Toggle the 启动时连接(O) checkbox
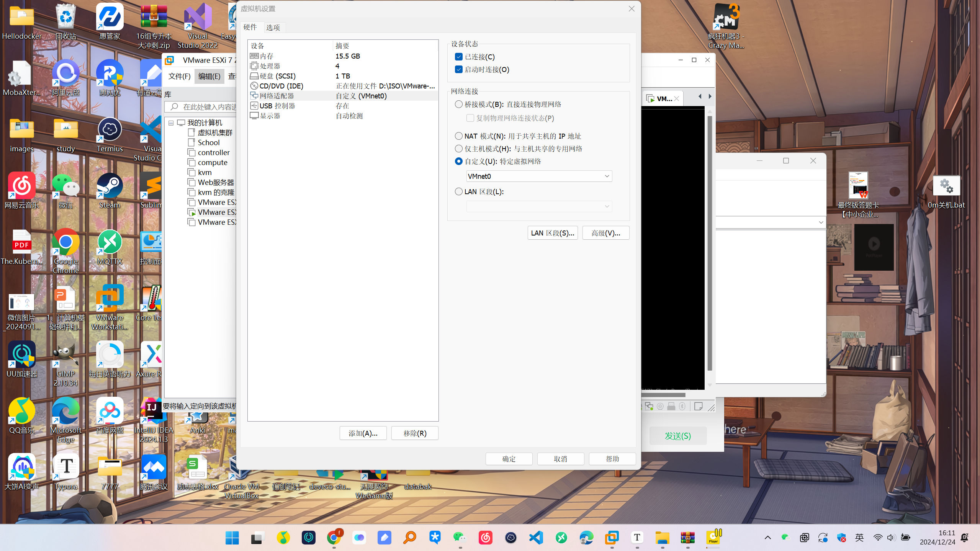The width and height of the screenshot is (980, 551). click(x=458, y=69)
